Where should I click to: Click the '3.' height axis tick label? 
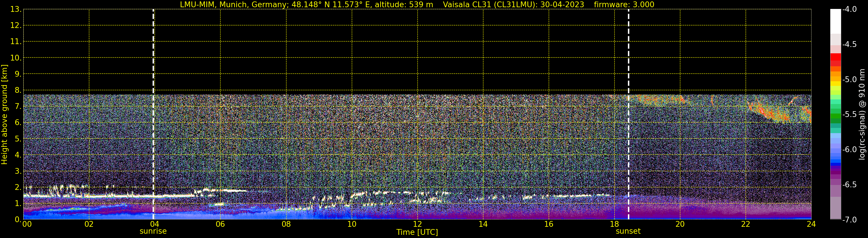(18, 171)
